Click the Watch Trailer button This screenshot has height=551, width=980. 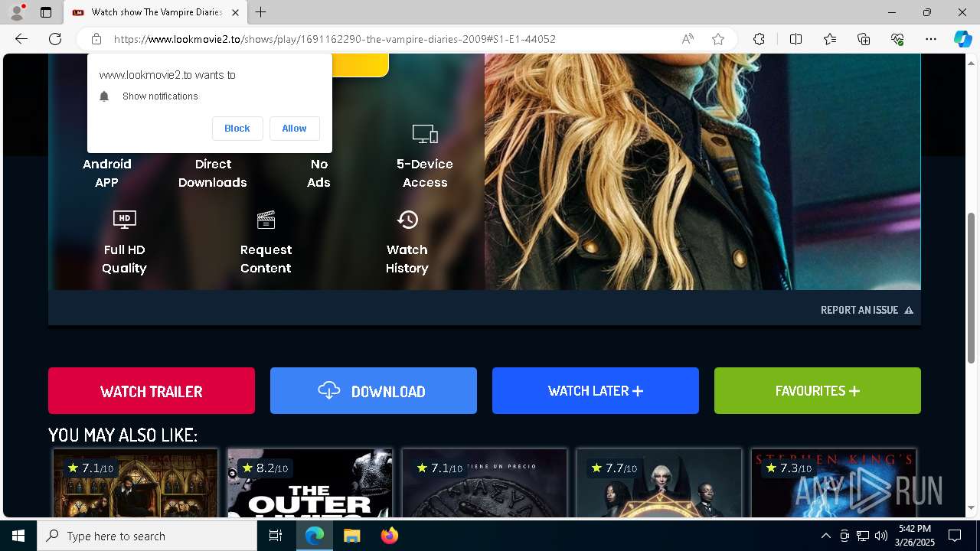pos(152,391)
